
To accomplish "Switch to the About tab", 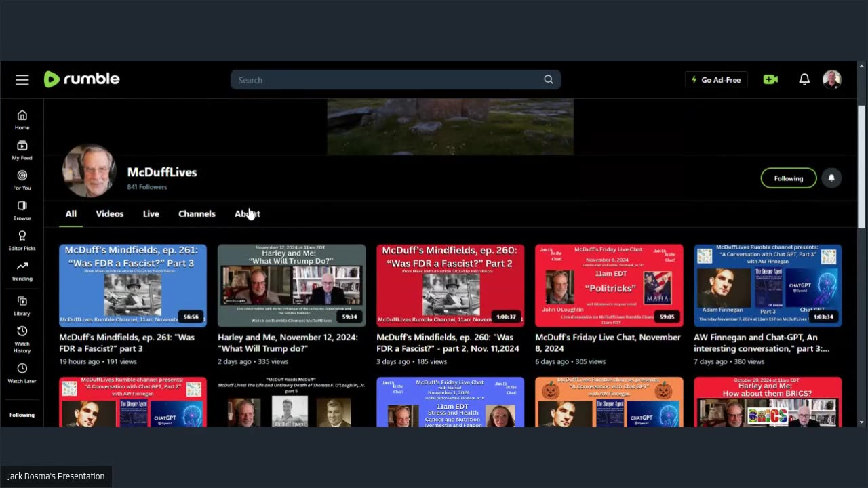I will pyautogui.click(x=247, y=213).
